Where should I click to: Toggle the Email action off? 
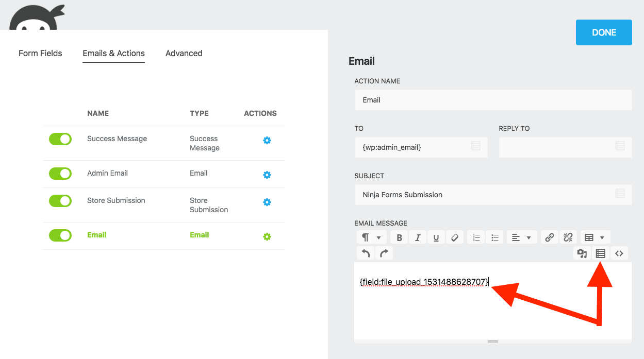[60, 235]
